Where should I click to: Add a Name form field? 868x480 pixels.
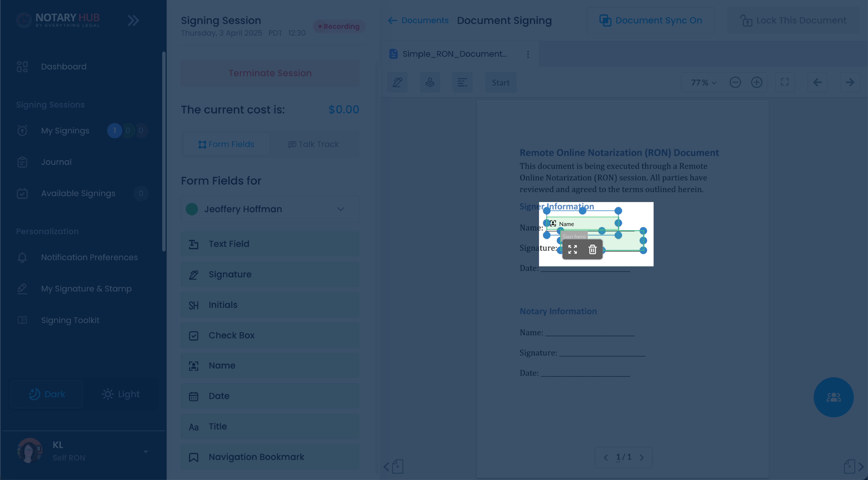click(270, 365)
